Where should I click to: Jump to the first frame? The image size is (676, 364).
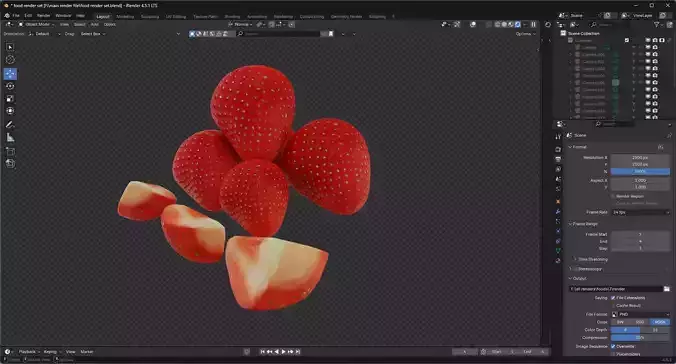pos(262,352)
